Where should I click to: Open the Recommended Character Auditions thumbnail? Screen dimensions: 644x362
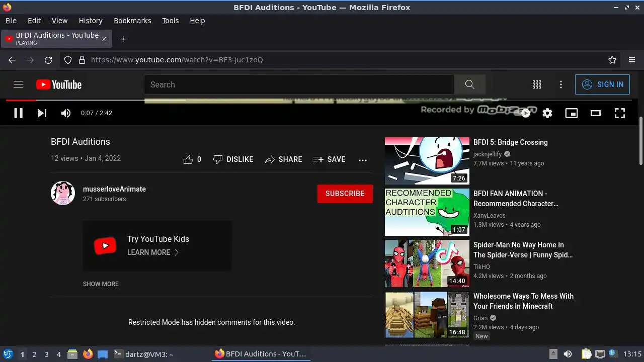pyautogui.click(x=427, y=212)
